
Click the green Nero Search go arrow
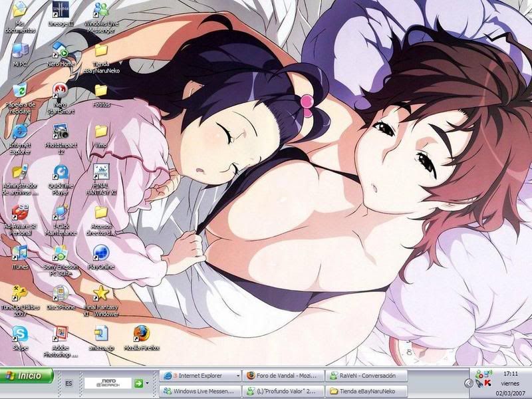(138, 384)
